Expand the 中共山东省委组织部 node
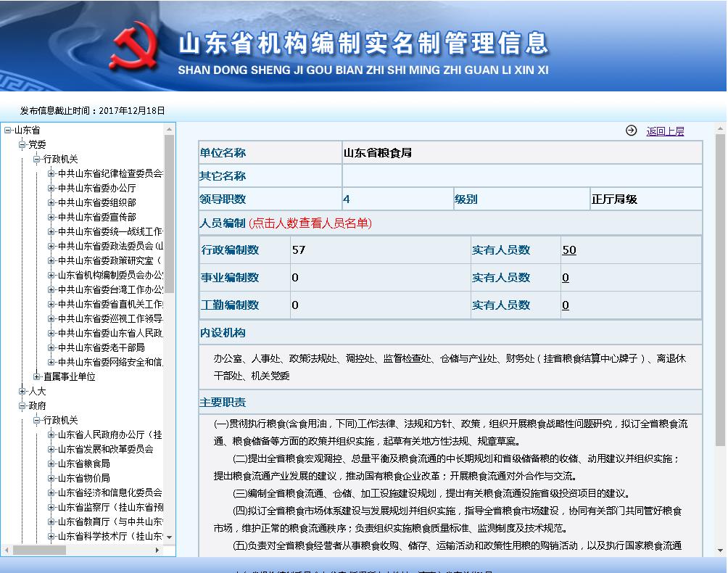The height and width of the screenshot is (573, 728). tap(51, 202)
